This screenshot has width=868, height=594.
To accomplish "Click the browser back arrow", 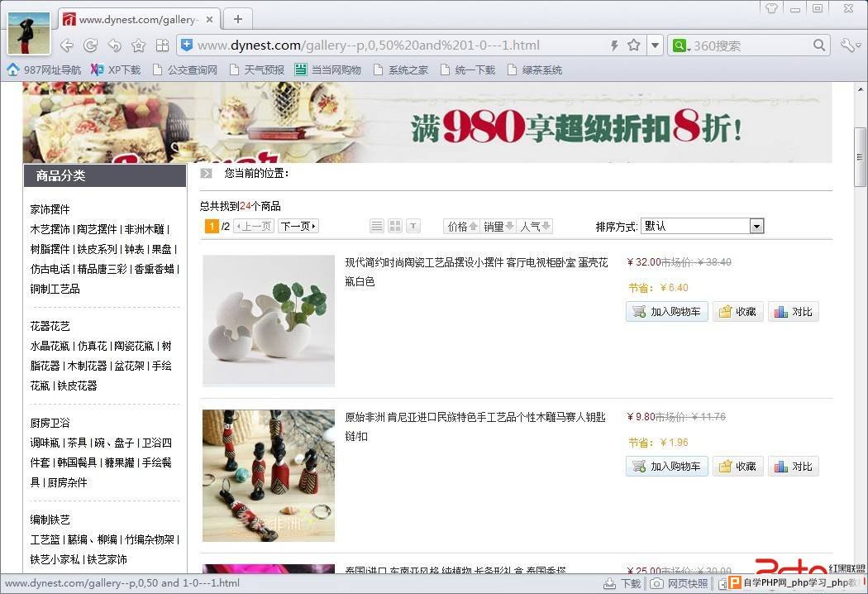I will pyautogui.click(x=66, y=46).
